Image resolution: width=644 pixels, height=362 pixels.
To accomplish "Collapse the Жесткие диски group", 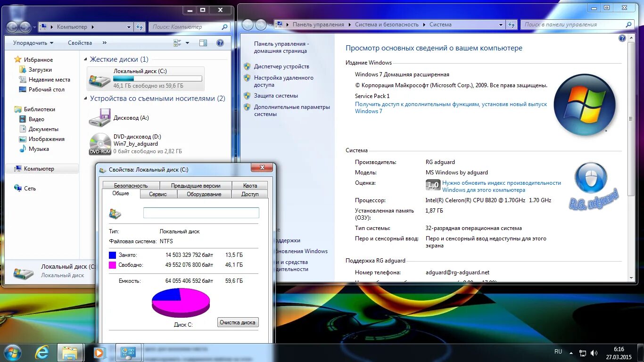I will tap(86, 60).
